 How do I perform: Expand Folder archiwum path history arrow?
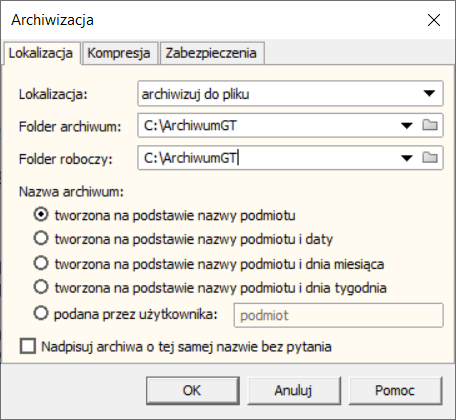click(406, 126)
